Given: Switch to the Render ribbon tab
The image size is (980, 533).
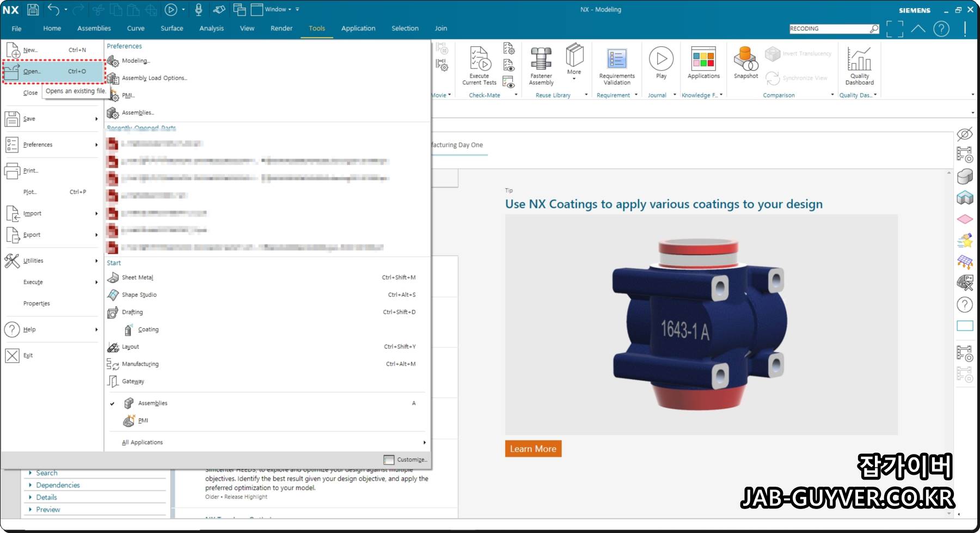Looking at the screenshot, I should click(x=281, y=28).
